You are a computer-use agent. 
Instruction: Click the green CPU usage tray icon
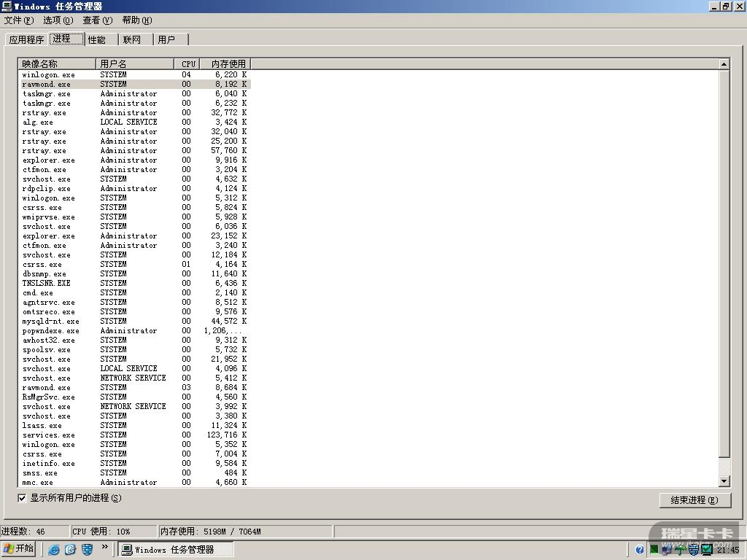click(654, 550)
